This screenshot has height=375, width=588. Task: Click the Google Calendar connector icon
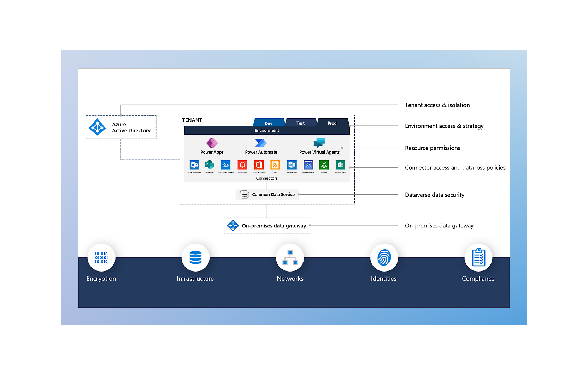tap(308, 165)
